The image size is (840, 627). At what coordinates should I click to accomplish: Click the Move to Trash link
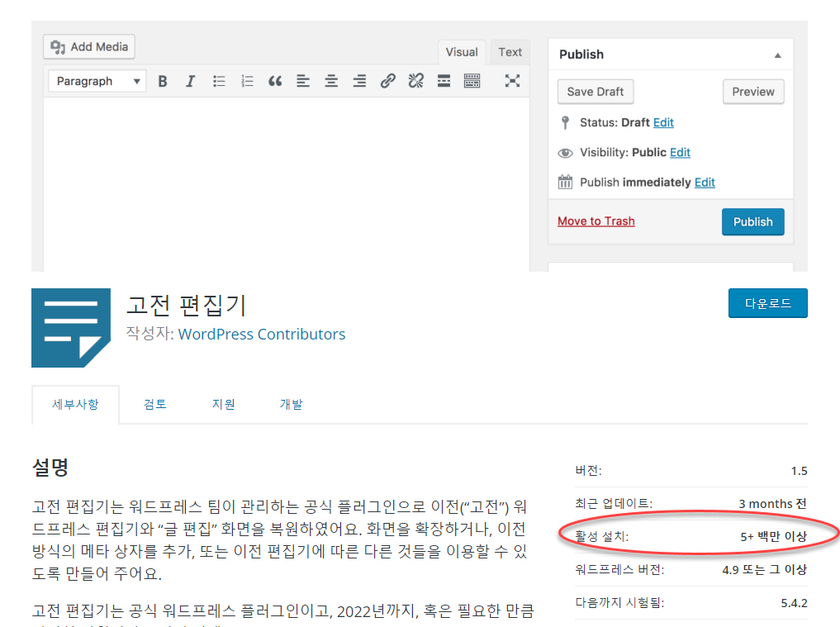[x=596, y=221]
